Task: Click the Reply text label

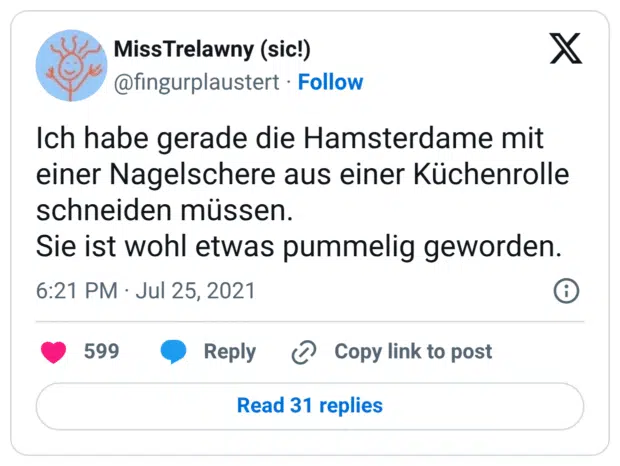Action: (x=229, y=351)
